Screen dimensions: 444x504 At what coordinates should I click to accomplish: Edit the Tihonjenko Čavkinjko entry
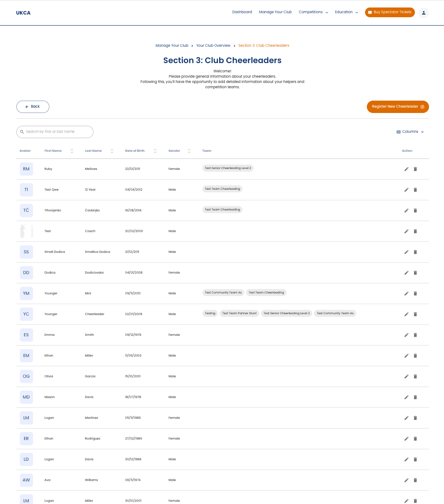click(406, 211)
